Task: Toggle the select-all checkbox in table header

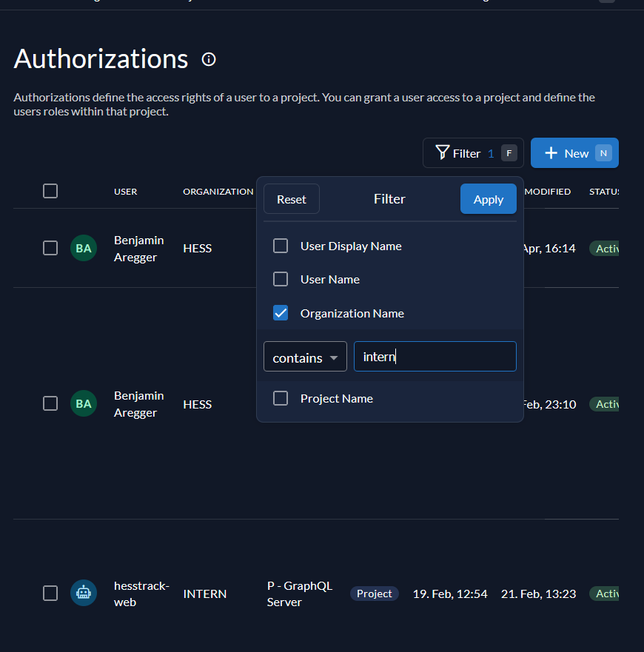Action: [x=50, y=191]
